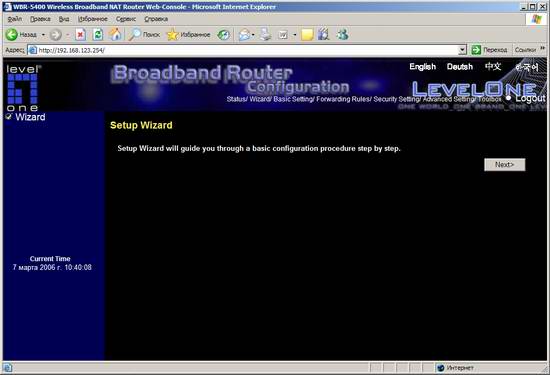Open the Basic Setting navigation link
550x375 pixels.
point(294,99)
